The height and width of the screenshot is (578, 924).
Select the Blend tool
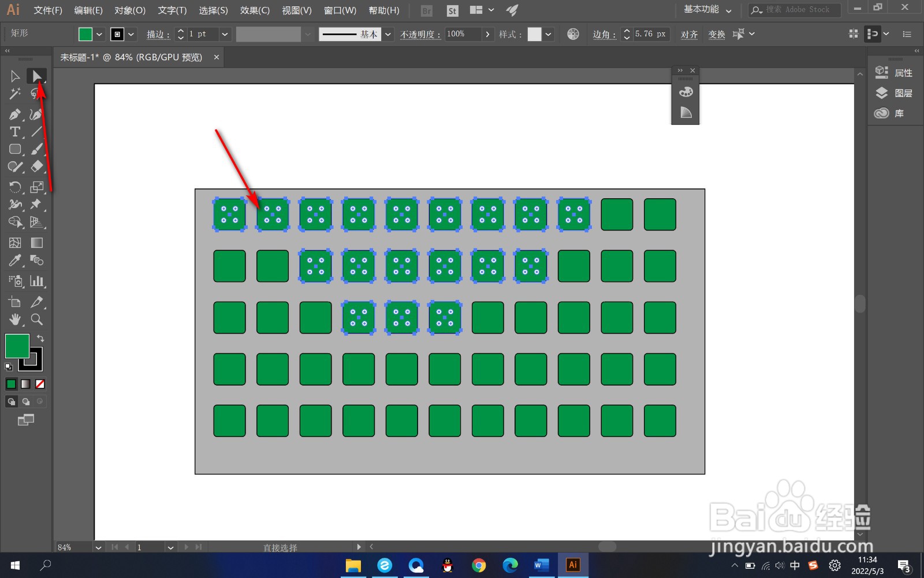point(37,260)
